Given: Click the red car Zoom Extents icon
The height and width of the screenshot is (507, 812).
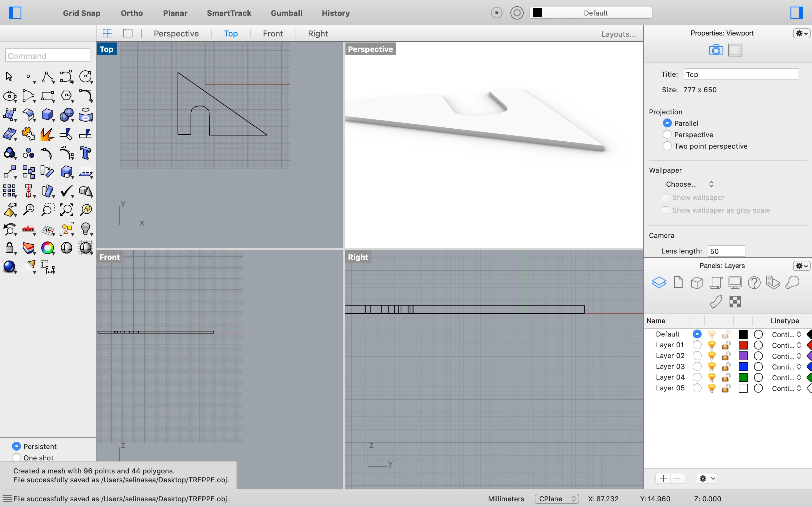Looking at the screenshot, I should pyautogui.click(x=29, y=229).
